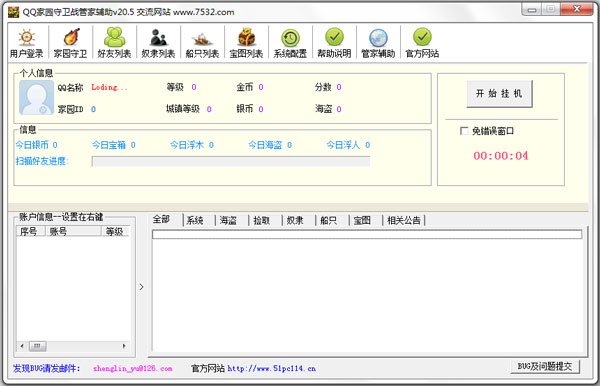Image resolution: width=600 pixels, height=386 pixels.
Task: Click the 今日银币 label
Action: [x=32, y=145]
